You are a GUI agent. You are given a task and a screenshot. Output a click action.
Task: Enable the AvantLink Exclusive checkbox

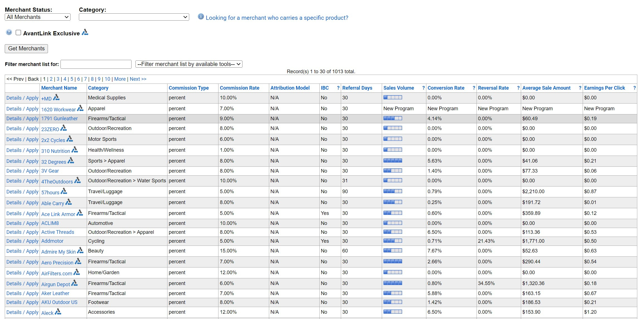tap(18, 33)
